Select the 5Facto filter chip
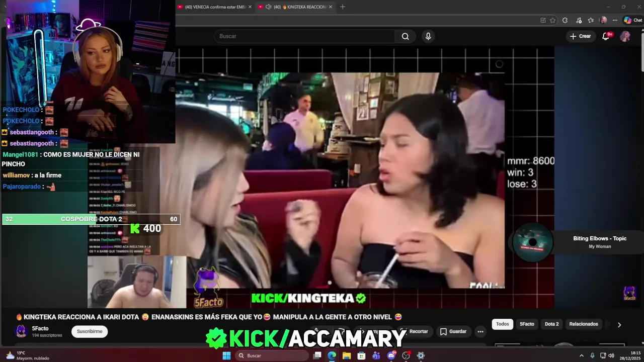The image size is (644, 362). coord(527,324)
